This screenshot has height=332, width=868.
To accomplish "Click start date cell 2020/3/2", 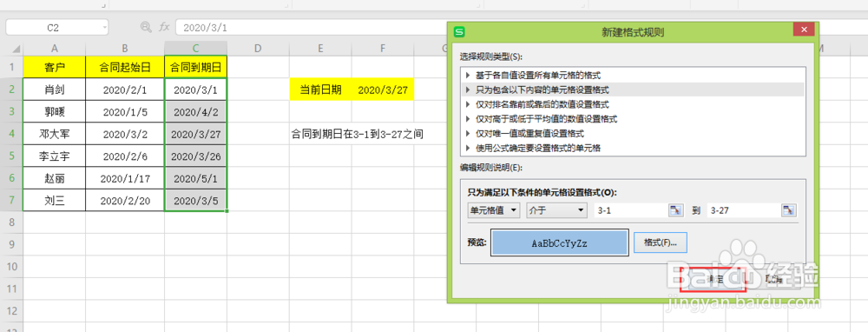I will pos(125,134).
